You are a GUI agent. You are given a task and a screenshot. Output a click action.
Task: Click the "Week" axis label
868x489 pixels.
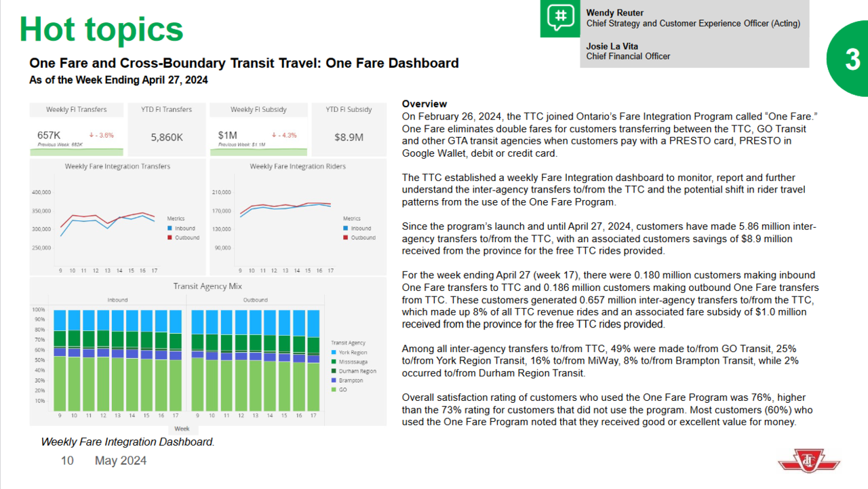[182, 429]
